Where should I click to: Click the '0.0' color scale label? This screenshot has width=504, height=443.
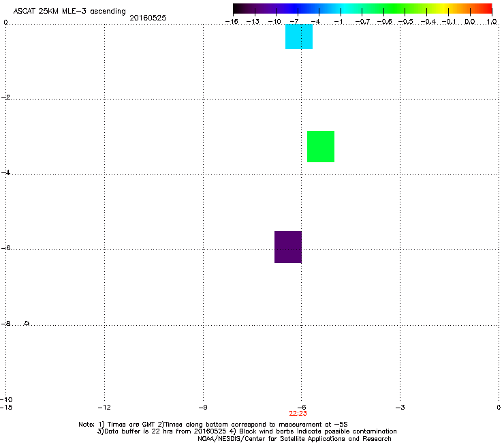tap(470, 22)
